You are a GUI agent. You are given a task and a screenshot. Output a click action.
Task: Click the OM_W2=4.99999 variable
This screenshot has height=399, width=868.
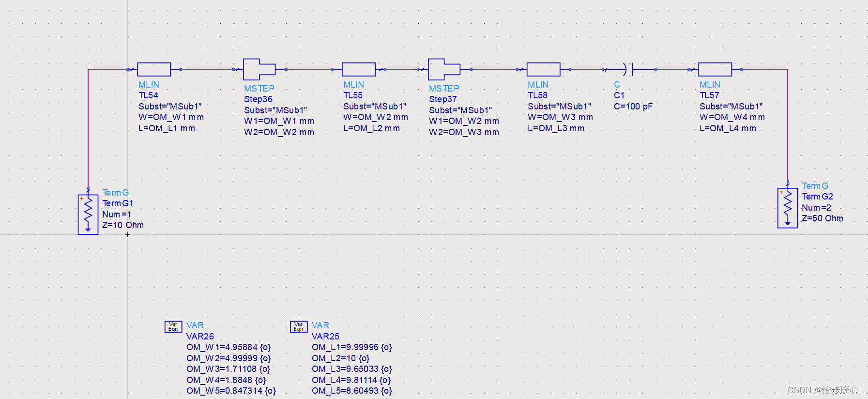[x=228, y=358]
